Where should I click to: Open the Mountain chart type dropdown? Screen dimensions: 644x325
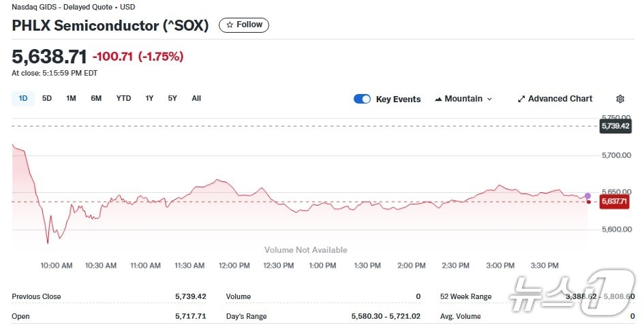pos(463,99)
